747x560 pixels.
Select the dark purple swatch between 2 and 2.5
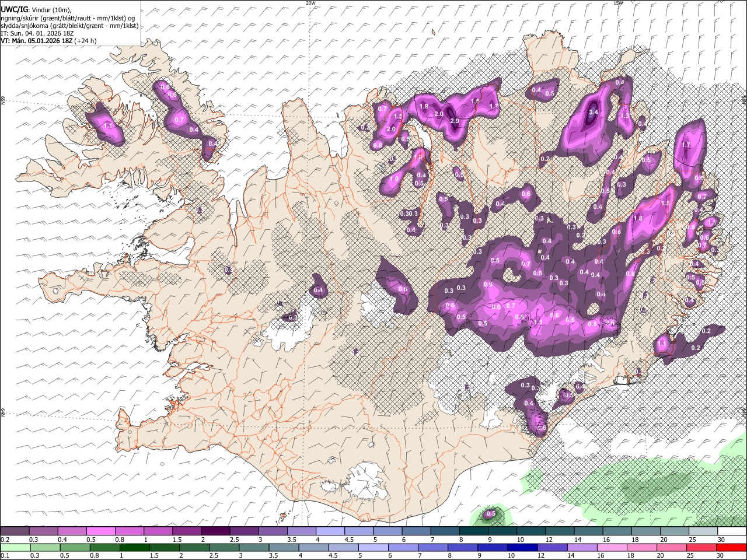[x=215, y=531]
